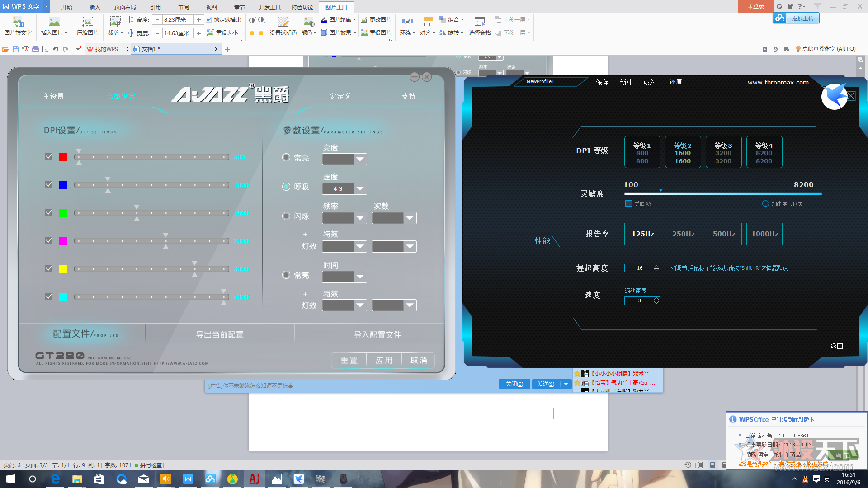The width and height of the screenshot is (868, 488).
Task: Select the 常亮 radio next to 亮度
Action: pos(286,157)
